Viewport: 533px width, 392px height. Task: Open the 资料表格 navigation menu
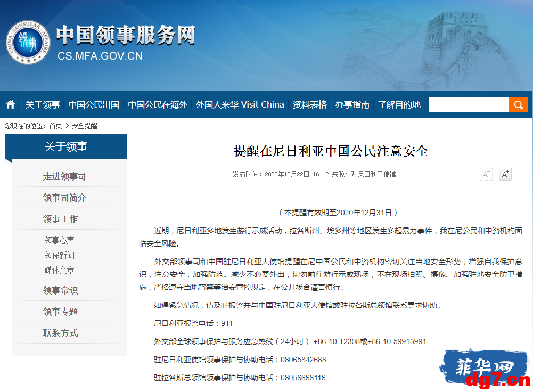pyautogui.click(x=310, y=105)
